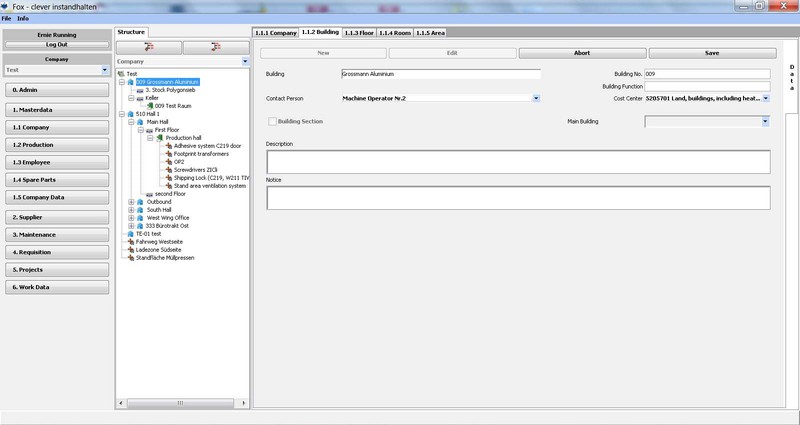Viewport: 800px width, 425px height.
Task: Expand the South Hall tree node
Action: (131, 210)
